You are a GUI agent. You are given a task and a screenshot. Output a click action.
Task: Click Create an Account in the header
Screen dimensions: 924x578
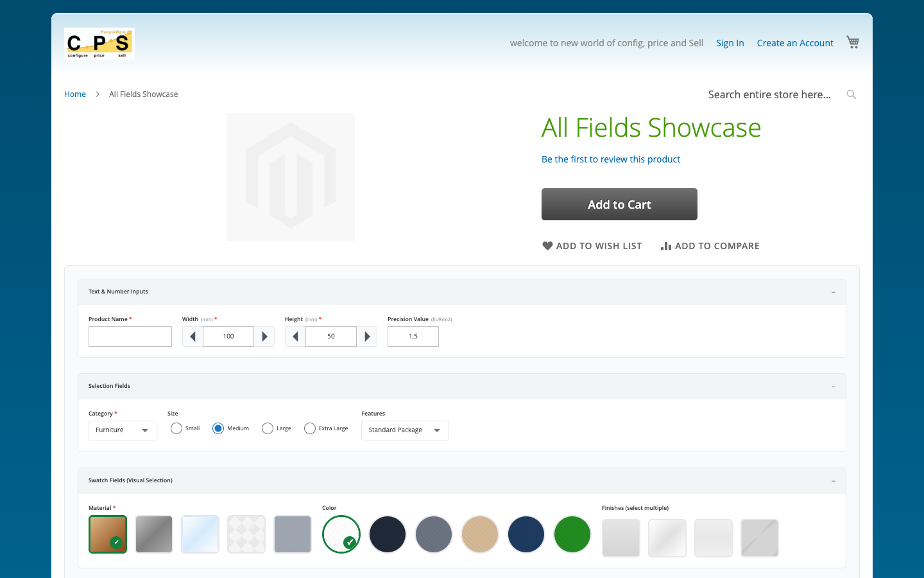[795, 42]
